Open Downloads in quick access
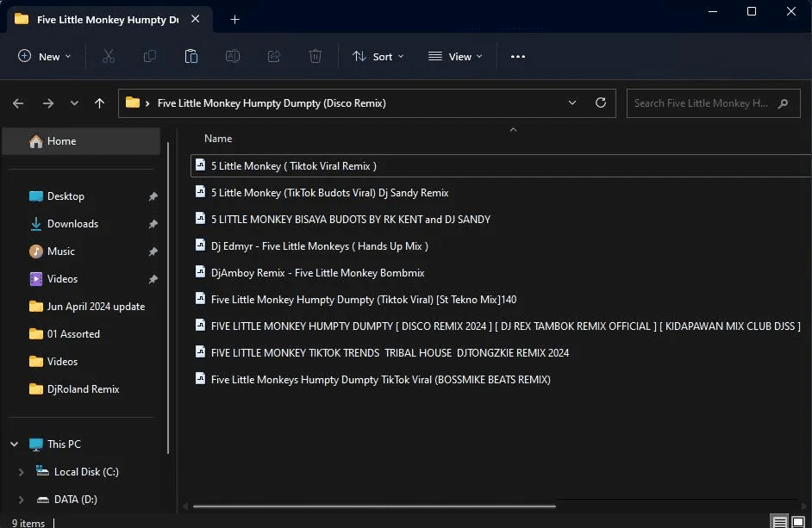 (x=72, y=224)
